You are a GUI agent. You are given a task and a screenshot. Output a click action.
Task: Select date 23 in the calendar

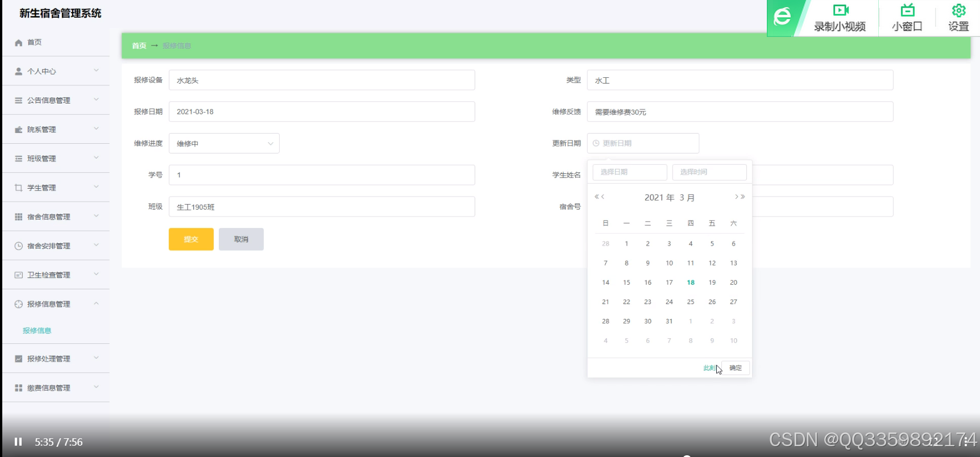(647, 302)
